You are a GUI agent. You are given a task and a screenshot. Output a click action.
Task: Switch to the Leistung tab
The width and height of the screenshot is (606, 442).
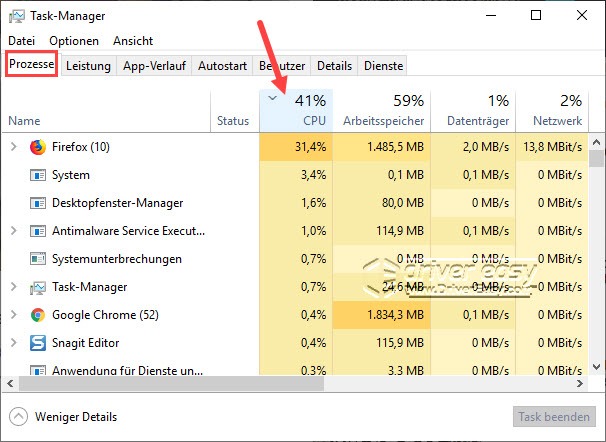point(89,66)
